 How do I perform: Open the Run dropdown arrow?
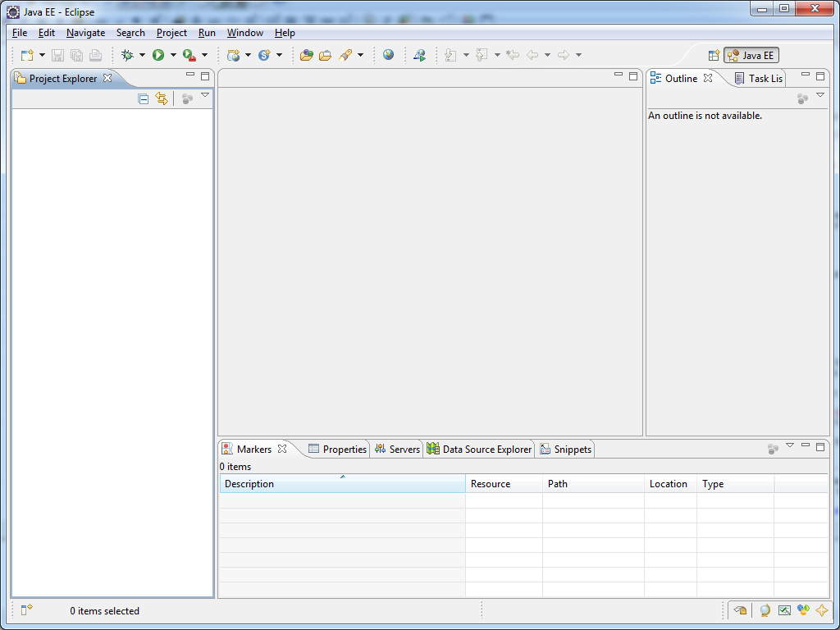(173, 55)
